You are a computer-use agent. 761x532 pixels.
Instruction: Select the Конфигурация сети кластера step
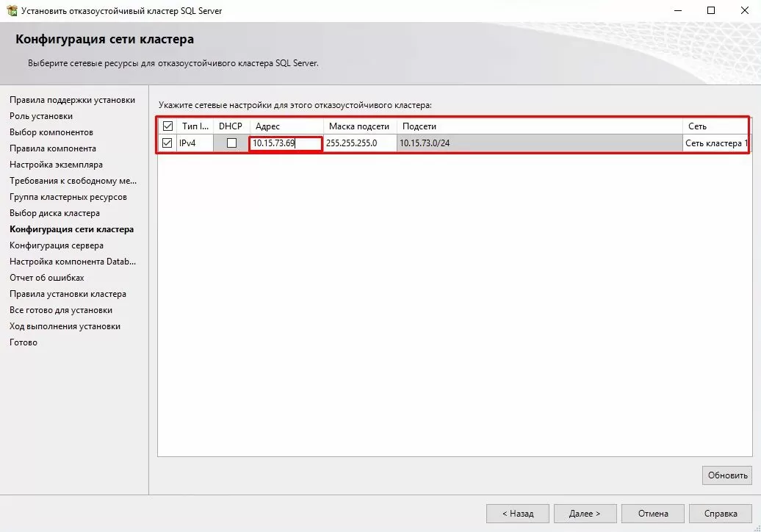tap(72, 229)
